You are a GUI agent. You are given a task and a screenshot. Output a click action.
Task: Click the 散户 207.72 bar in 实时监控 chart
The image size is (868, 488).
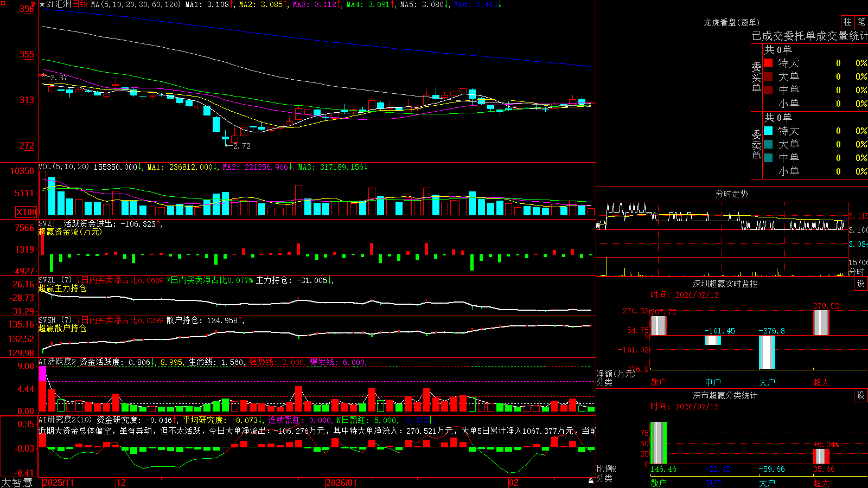click(658, 325)
